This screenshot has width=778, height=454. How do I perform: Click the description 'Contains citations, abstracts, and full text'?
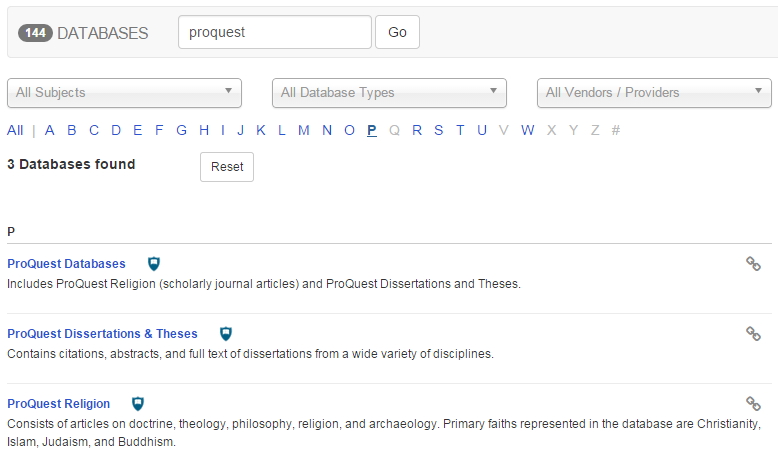[x=117, y=354]
